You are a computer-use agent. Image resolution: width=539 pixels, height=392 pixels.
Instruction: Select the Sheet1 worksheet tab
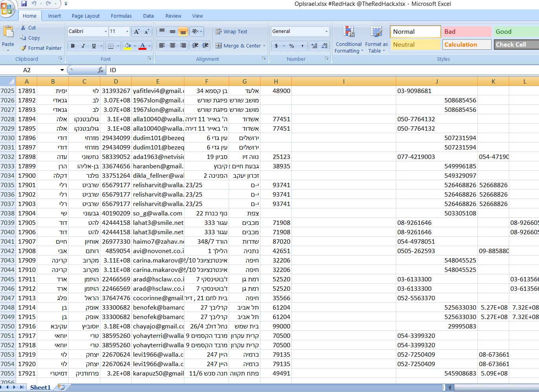[40, 387]
